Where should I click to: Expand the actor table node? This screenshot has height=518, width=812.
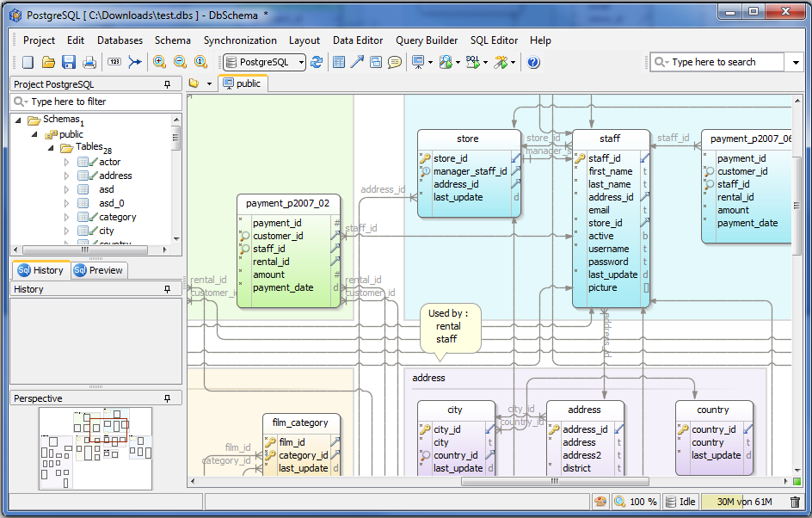(66, 162)
